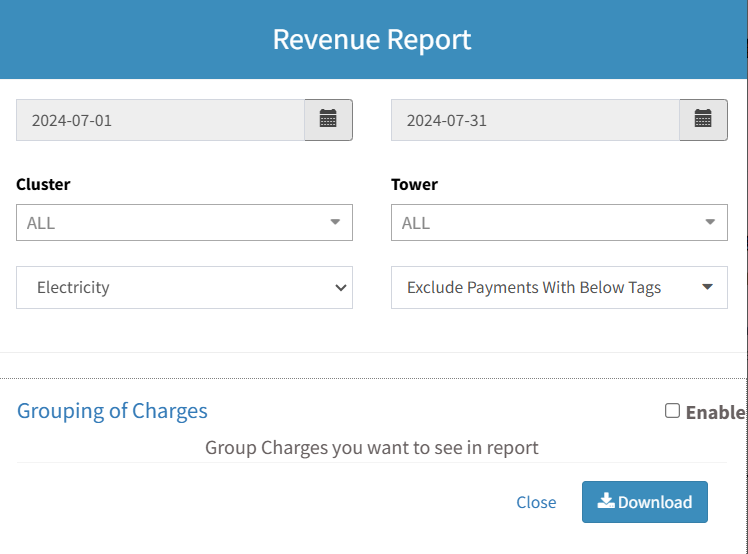Click the Grouping of Charges heading
Image resolution: width=748 pixels, height=554 pixels.
[112, 411]
